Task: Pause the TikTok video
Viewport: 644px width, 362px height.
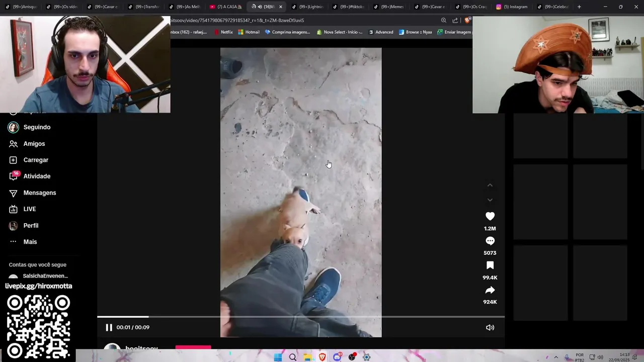Action: point(109,327)
